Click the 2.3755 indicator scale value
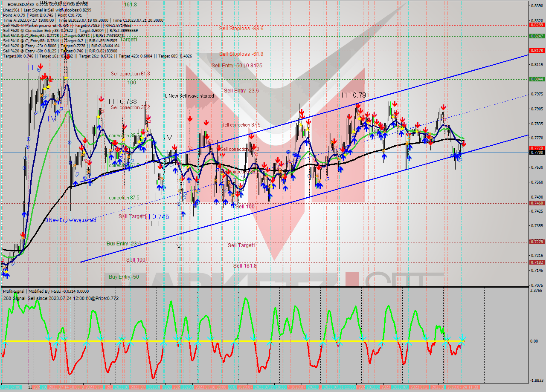Image resolution: width=546 pixels, height=392 pixels. point(537,291)
